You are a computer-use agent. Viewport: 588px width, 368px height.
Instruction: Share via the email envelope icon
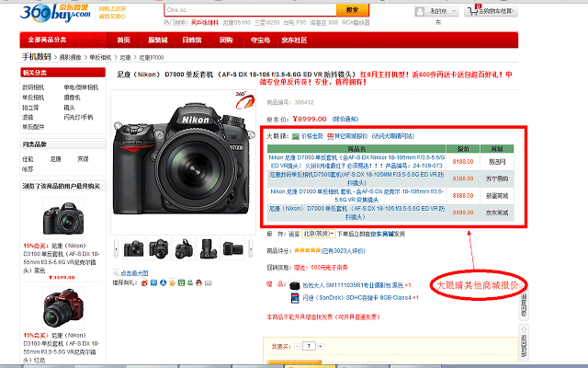tap(209, 282)
